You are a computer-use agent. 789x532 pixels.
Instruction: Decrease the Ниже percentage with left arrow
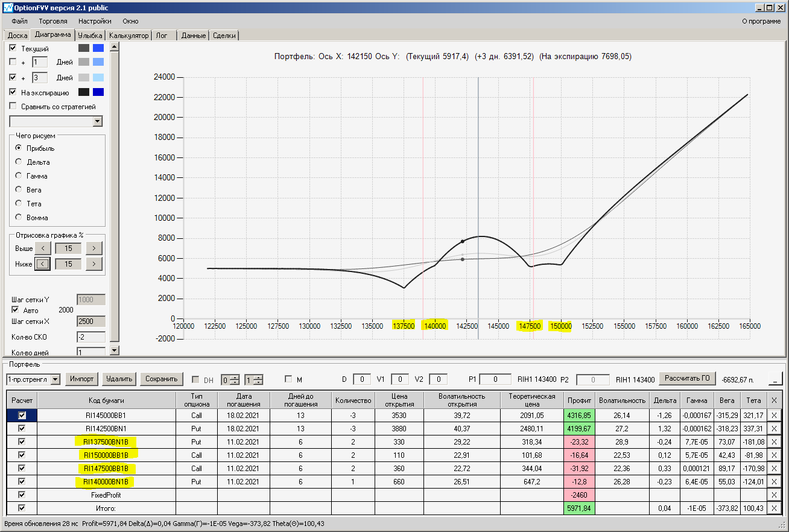pyautogui.click(x=42, y=264)
